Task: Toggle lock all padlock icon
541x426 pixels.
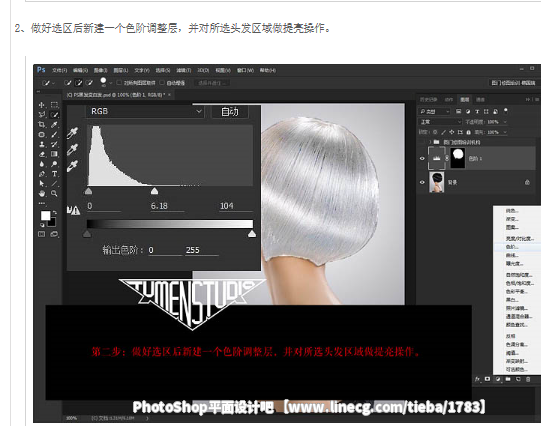Action: click(x=469, y=132)
